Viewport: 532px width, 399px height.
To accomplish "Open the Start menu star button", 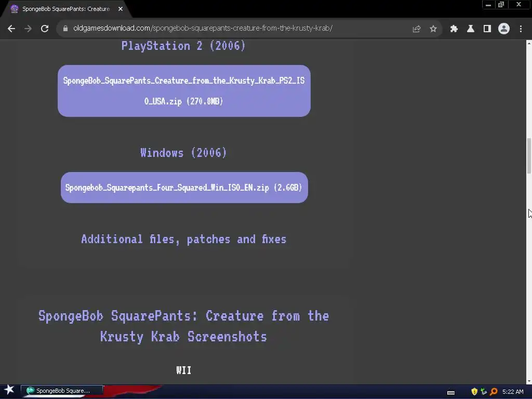I will [9, 390].
